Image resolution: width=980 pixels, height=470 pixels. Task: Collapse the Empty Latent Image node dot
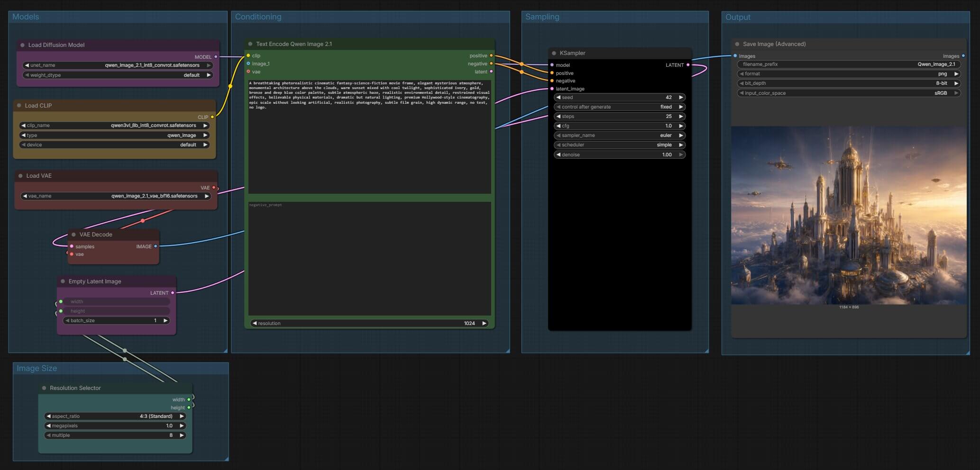point(63,281)
